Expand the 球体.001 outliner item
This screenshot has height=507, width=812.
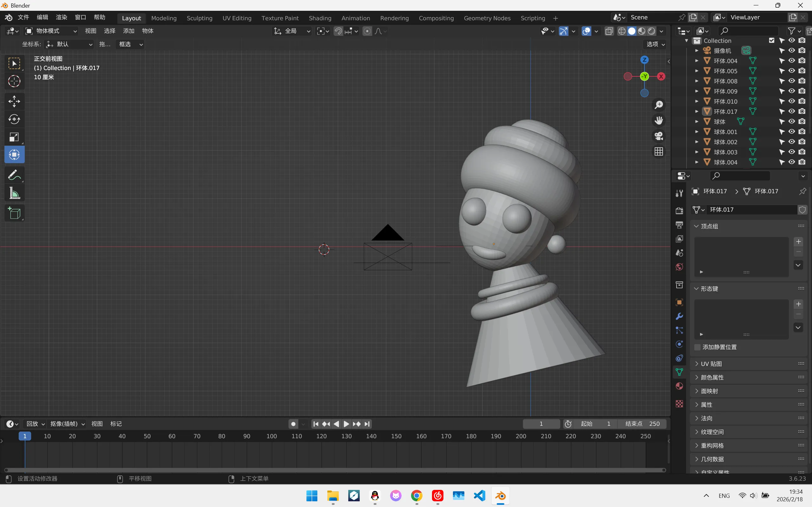pos(697,132)
